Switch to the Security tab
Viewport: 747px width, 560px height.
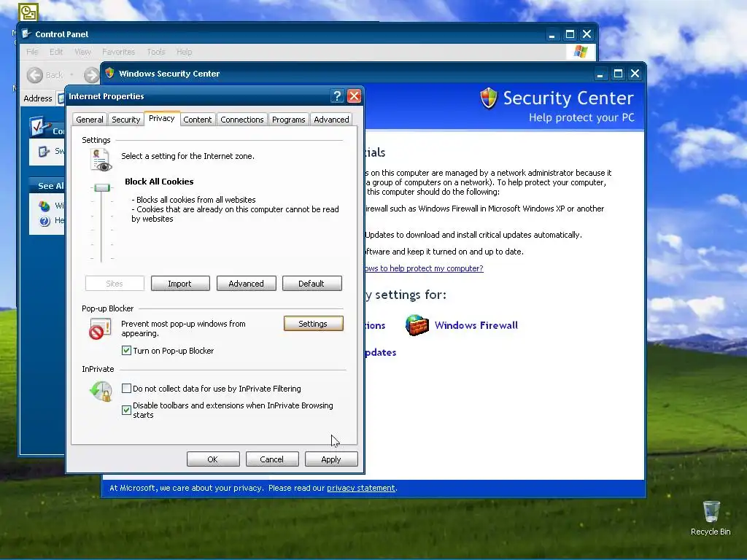click(125, 120)
